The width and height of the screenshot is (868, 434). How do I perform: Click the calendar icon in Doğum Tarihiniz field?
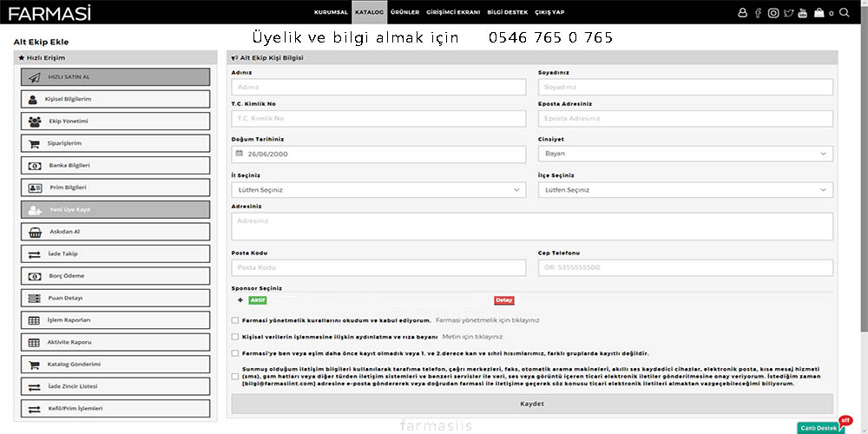pos(240,154)
